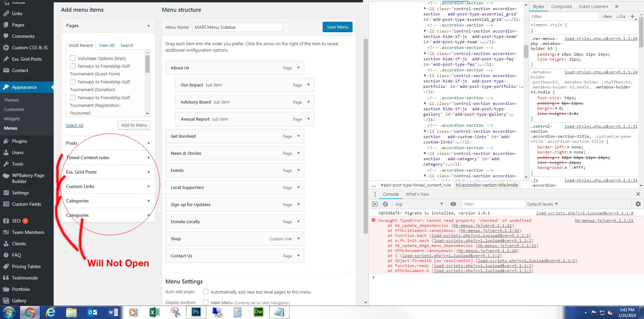The width and height of the screenshot is (644, 319).
Task: Click the console settings gear icon
Action: [638, 204]
